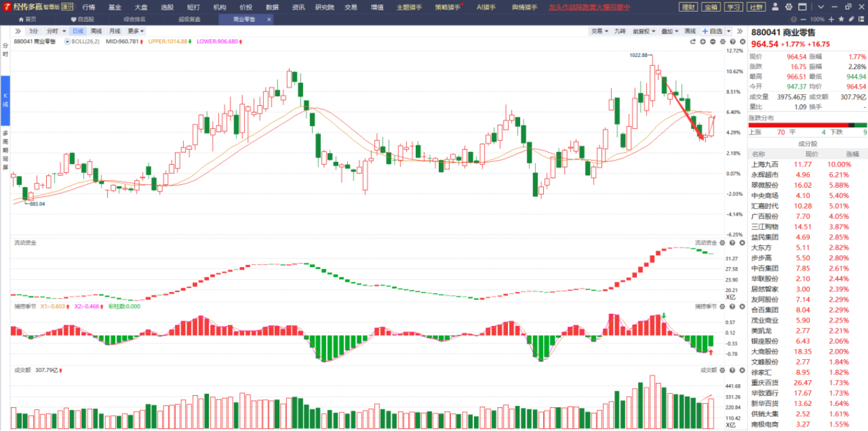868x431 pixels.
Task: Switch the chart to the 5分 period
Action: [x=33, y=31]
